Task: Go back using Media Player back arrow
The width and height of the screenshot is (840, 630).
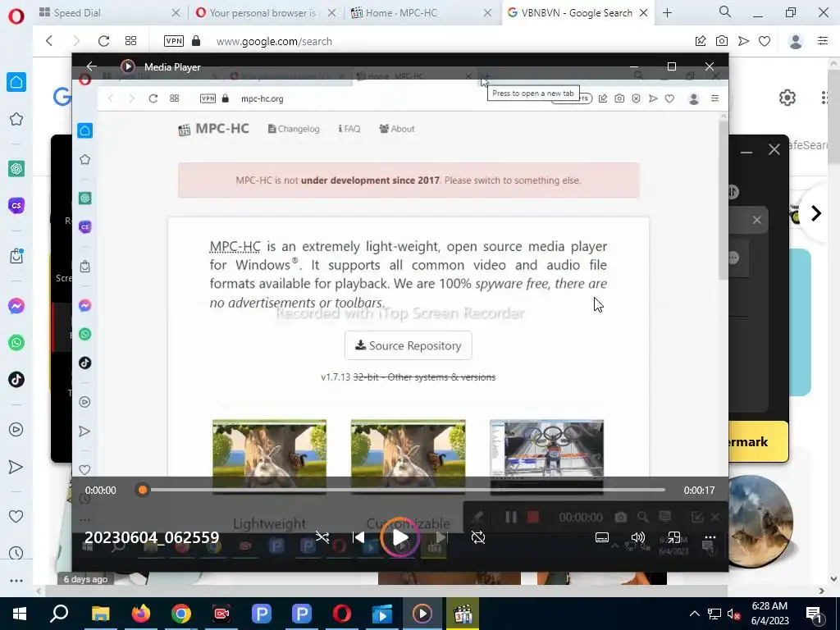Action: (92, 66)
